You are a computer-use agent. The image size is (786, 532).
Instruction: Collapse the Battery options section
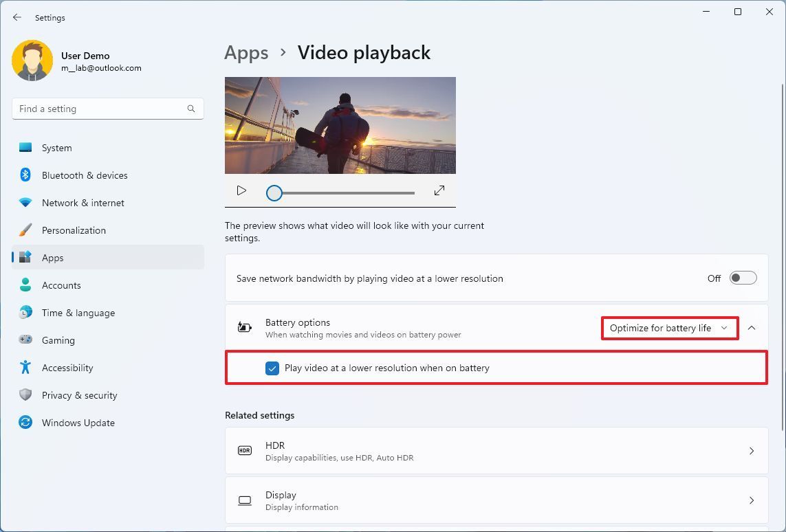click(752, 328)
